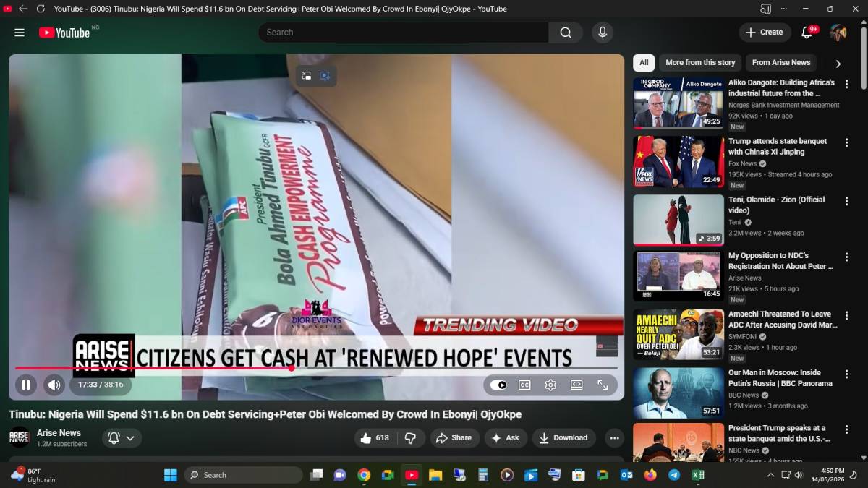This screenshot has height=488, width=868.
Task: Open the YouTube guide hamburger menu
Action: (20, 33)
